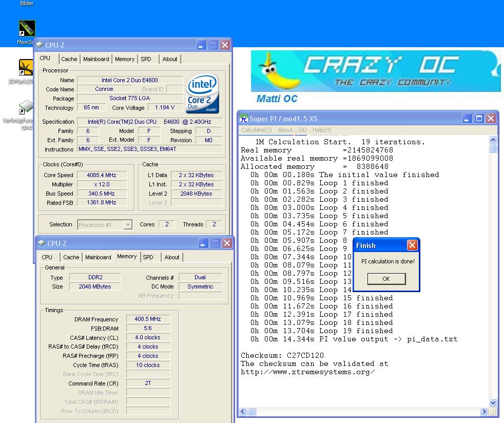Close the Super PI window

491,119
